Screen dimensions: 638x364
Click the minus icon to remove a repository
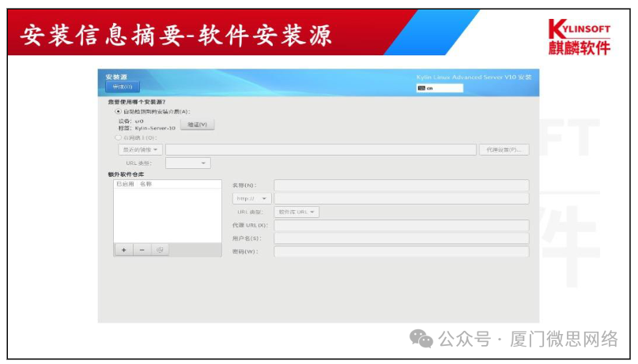pyautogui.click(x=142, y=250)
